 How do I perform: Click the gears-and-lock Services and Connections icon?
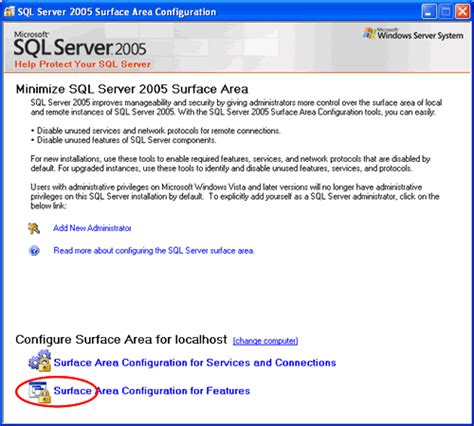(x=40, y=361)
